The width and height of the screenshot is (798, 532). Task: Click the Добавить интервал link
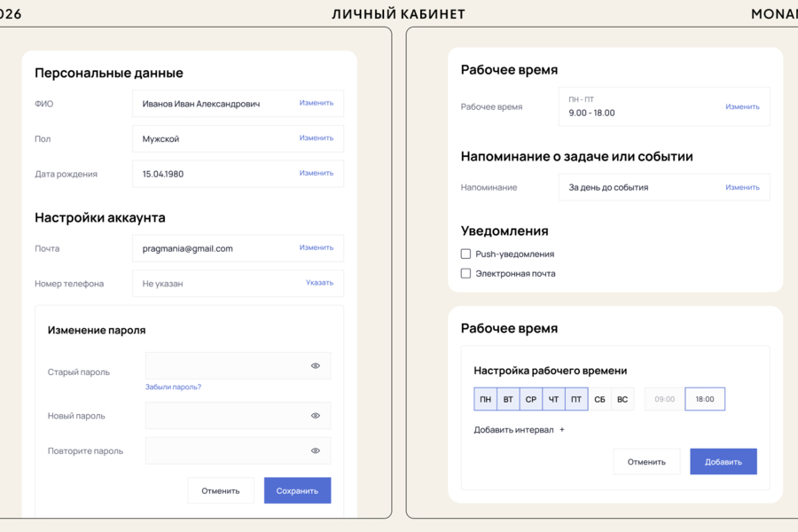pyautogui.click(x=513, y=430)
